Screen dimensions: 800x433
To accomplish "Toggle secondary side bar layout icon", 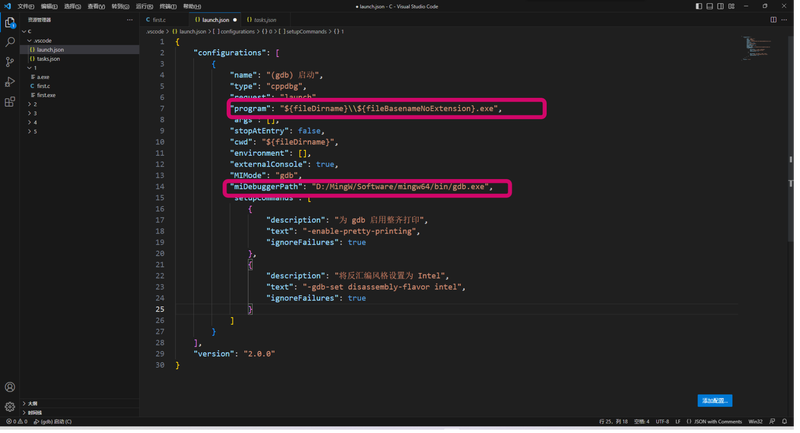I will coord(720,6).
